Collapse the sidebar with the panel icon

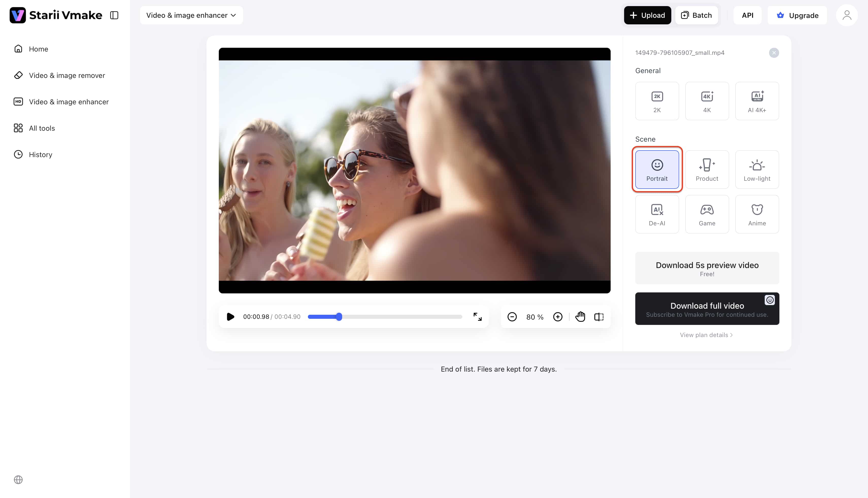click(114, 15)
